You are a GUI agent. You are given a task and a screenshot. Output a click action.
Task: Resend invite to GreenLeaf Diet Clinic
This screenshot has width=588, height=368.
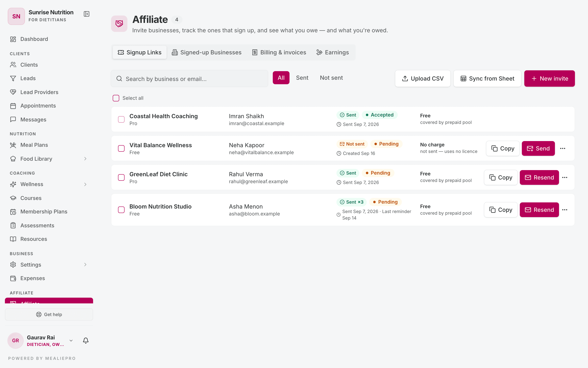pyautogui.click(x=539, y=177)
